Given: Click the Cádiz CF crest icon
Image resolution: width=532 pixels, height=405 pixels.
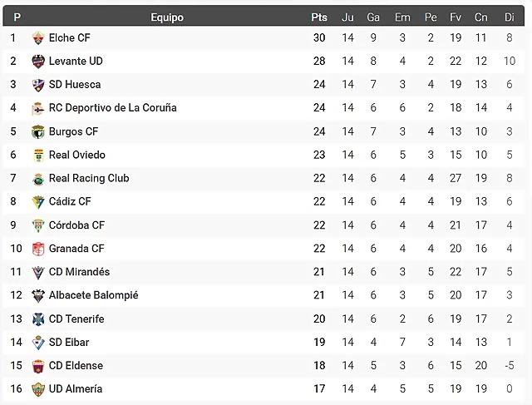Looking at the screenshot, I should click(x=38, y=202).
